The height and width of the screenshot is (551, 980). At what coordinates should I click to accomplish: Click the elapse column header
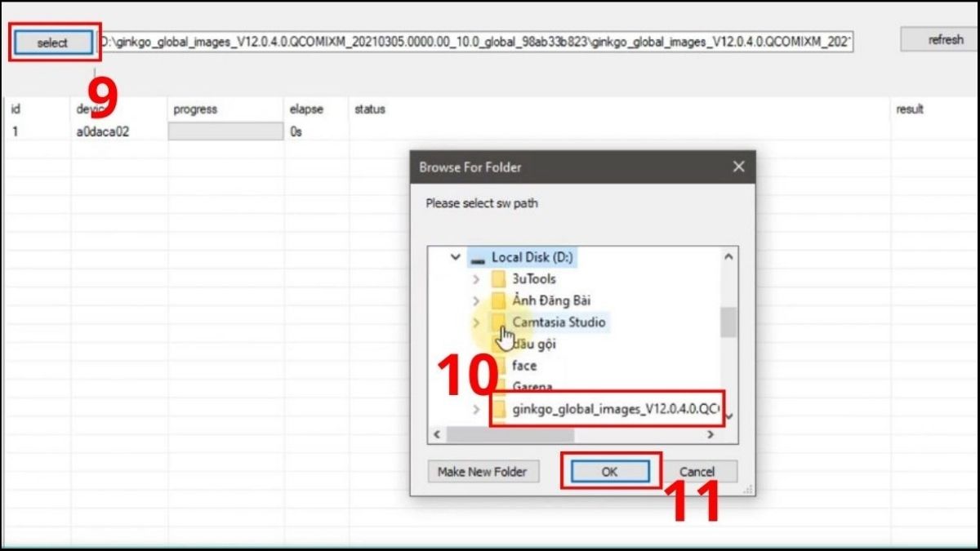coord(306,109)
